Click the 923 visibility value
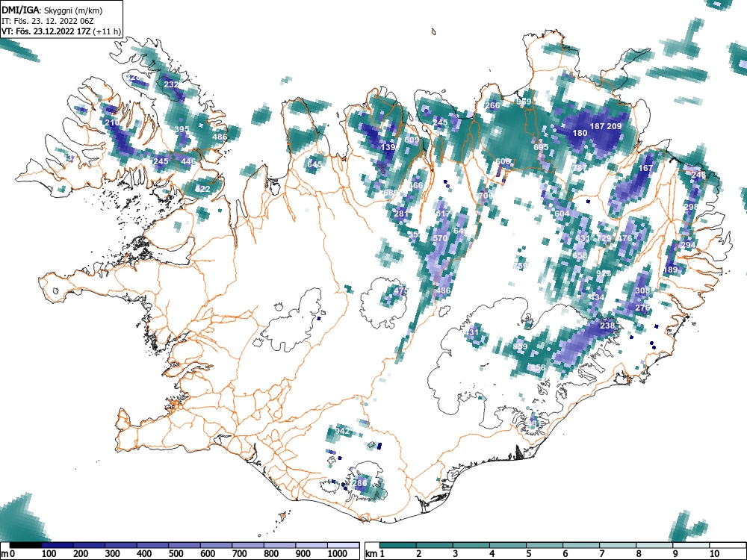Viewport: 747px width, 560px height. click(x=604, y=273)
